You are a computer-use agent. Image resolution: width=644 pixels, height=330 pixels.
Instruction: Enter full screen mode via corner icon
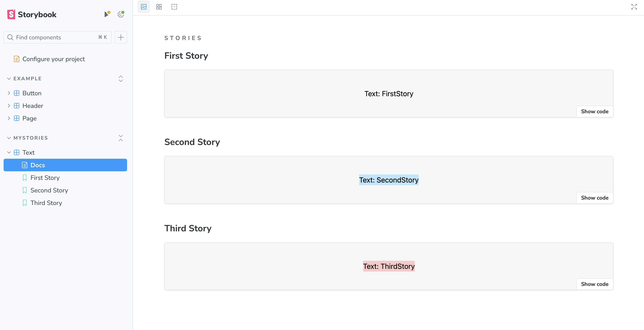634,7
